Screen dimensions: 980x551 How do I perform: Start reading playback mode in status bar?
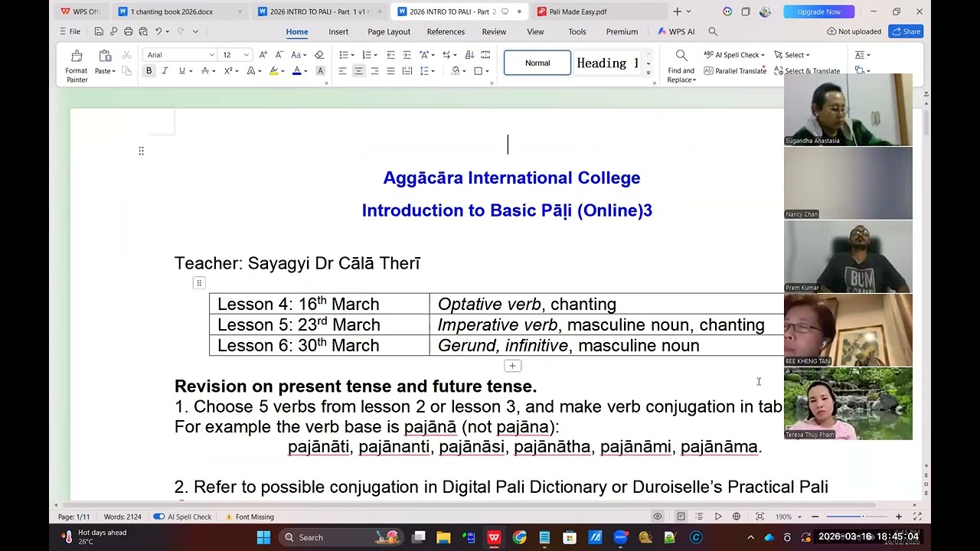coord(718,517)
